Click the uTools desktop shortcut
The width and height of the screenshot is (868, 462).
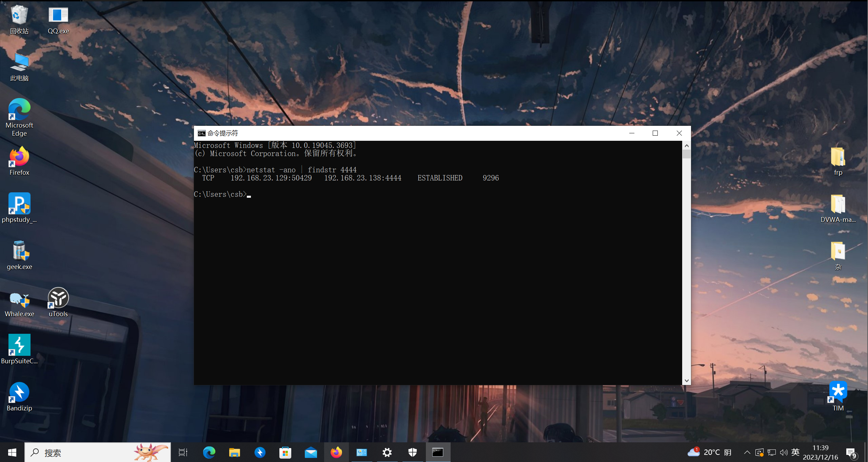pos(58,302)
